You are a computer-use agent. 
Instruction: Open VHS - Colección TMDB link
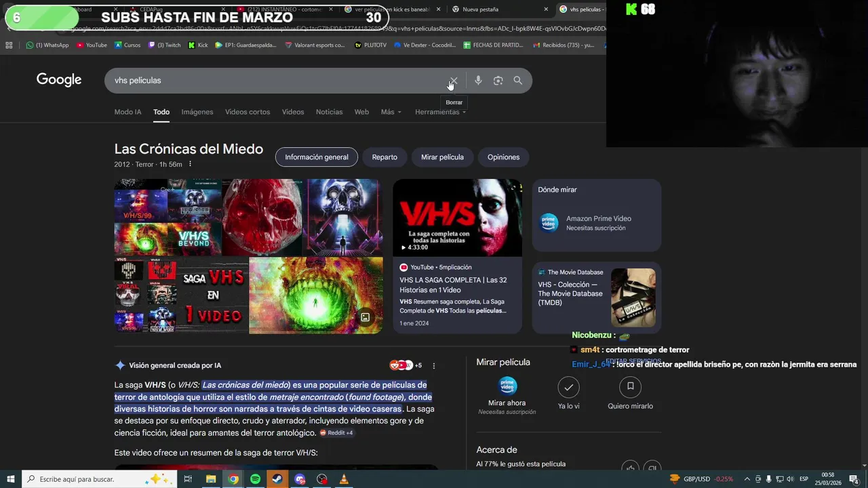pyautogui.click(x=570, y=293)
